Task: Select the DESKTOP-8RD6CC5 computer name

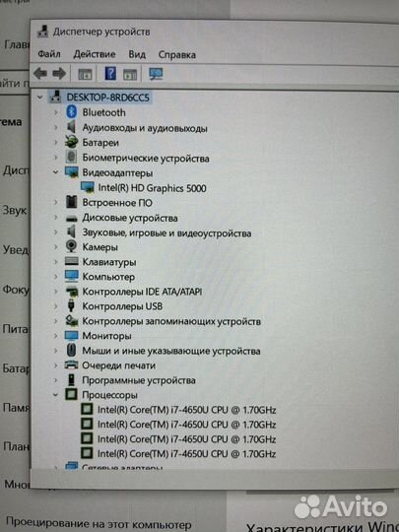Action: tap(108, 98)
